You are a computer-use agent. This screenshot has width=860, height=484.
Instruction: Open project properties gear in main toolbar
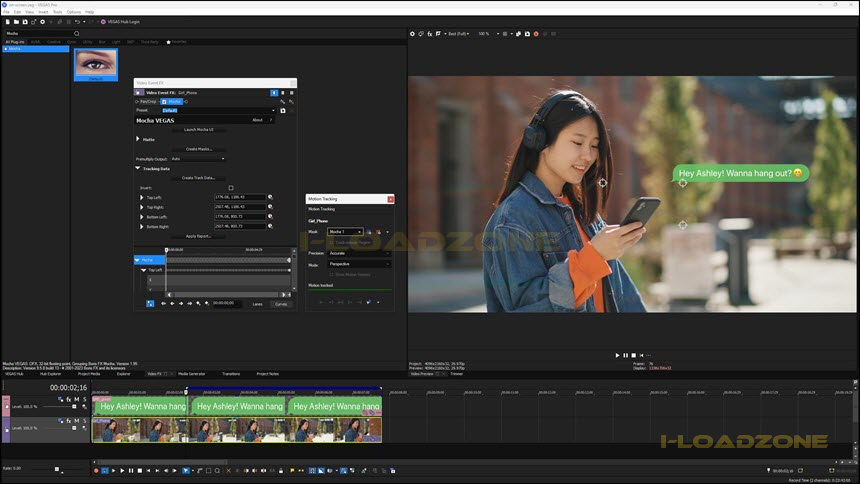[x=43, y=22]
